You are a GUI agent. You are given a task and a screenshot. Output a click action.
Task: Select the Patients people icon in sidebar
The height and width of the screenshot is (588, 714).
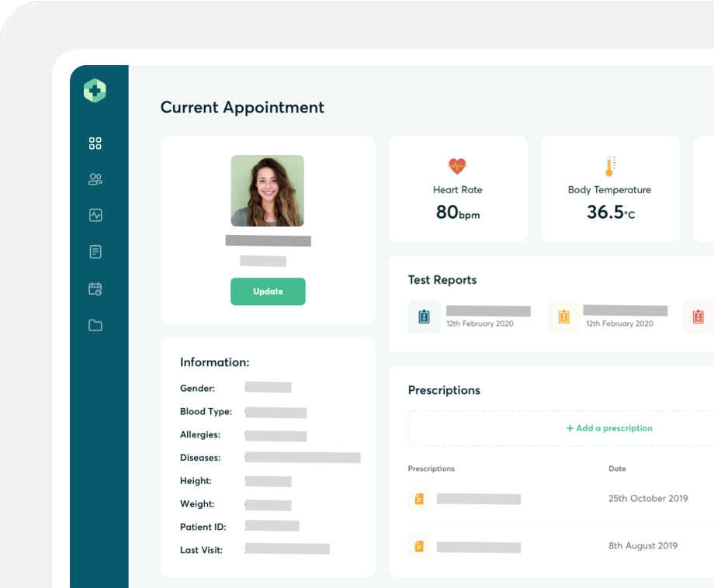tap(95, 179)
